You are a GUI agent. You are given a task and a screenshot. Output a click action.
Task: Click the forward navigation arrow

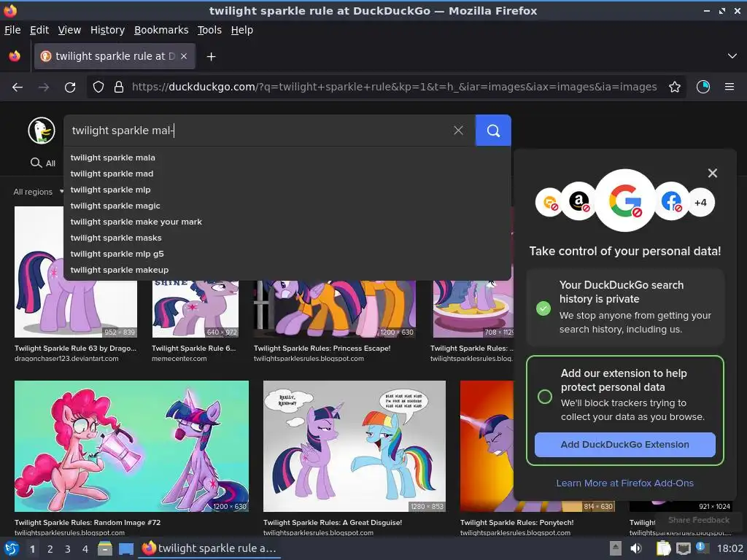(x=44, y=87)
